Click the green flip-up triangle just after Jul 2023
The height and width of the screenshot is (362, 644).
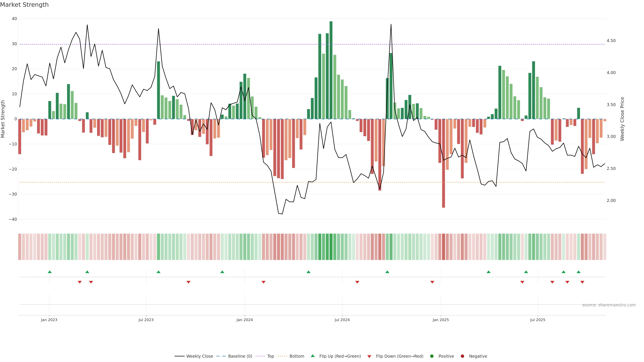click(x=158, y=272)
